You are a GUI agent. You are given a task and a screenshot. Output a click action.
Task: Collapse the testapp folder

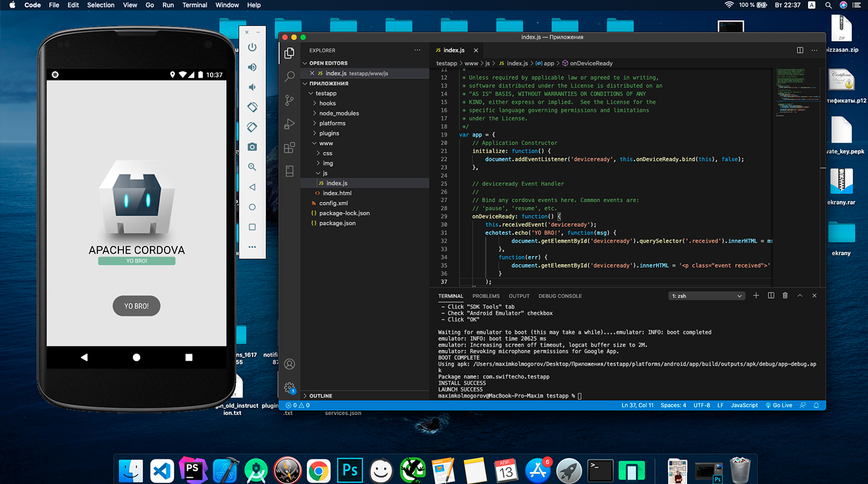[326, 93]
